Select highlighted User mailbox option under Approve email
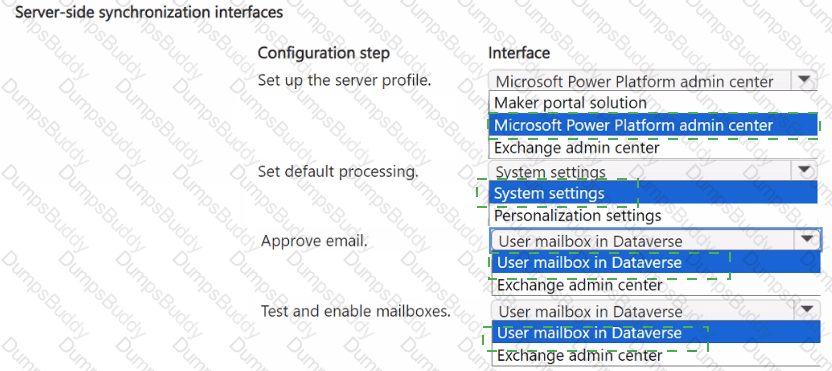This screenshot has height=371, width=832. coord(656,262)
